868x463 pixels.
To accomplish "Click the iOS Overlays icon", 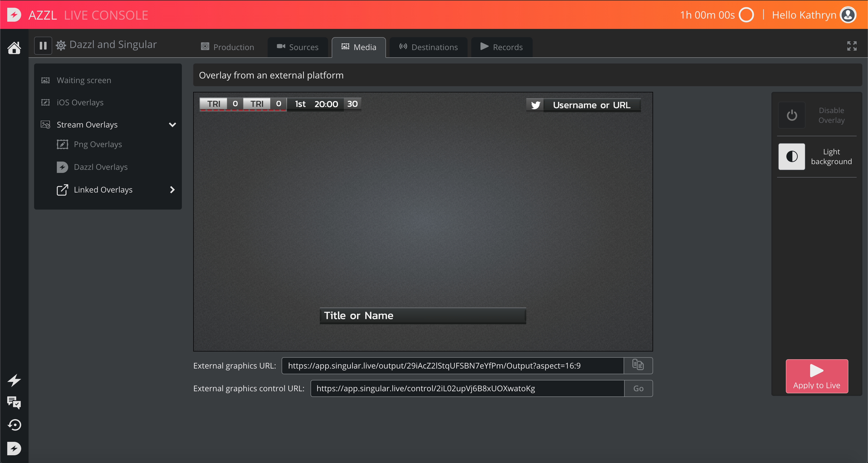I will tap(45, 102).
